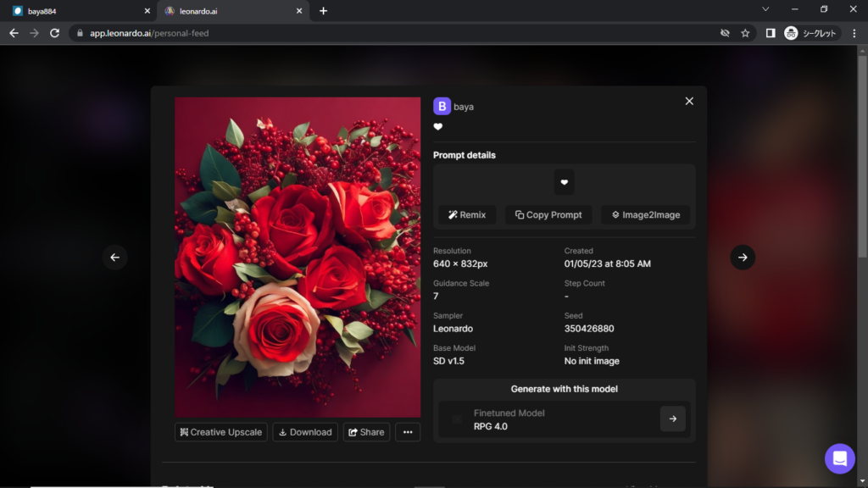This screenshot has width=868, height=488.
Task: Remix this image prompt
Action: coord(467,215)
